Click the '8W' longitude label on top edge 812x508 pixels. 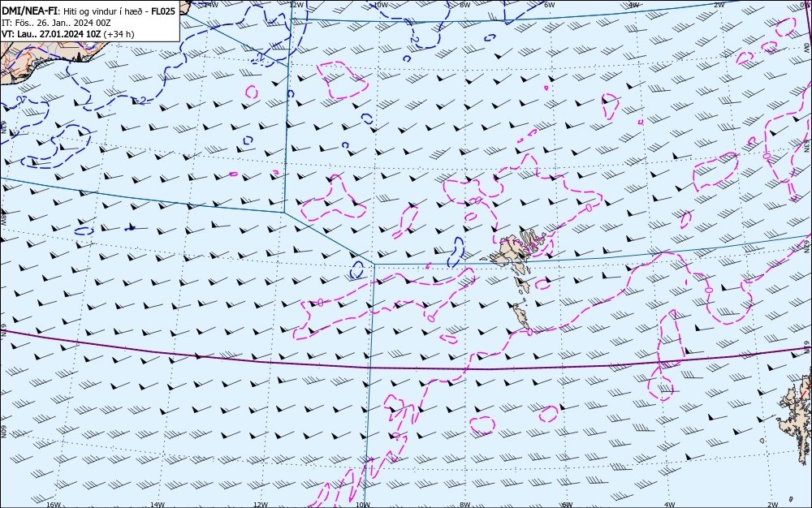(465, 5)
